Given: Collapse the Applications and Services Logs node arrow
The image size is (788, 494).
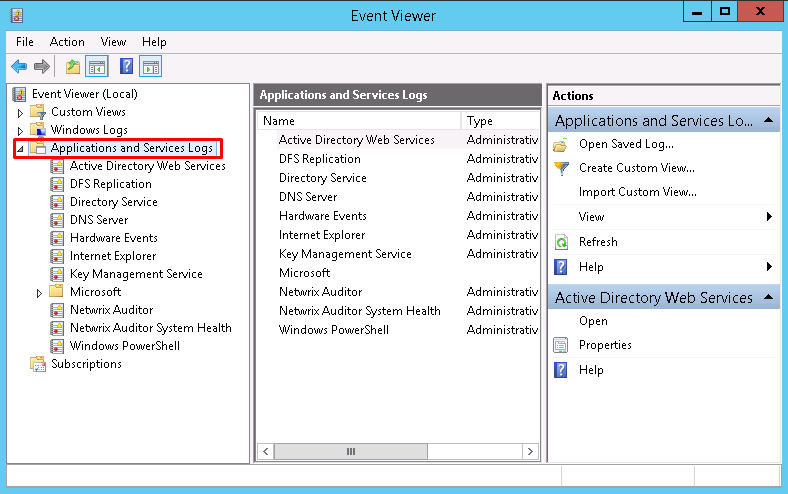Looking at the screenshot, I should point(20,149).
